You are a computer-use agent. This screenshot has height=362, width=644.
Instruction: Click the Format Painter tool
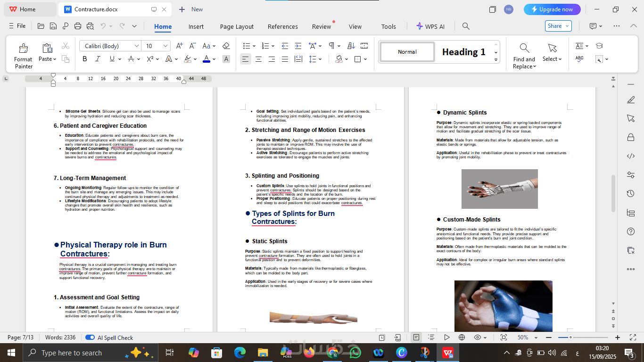click(x=23, y=56)
